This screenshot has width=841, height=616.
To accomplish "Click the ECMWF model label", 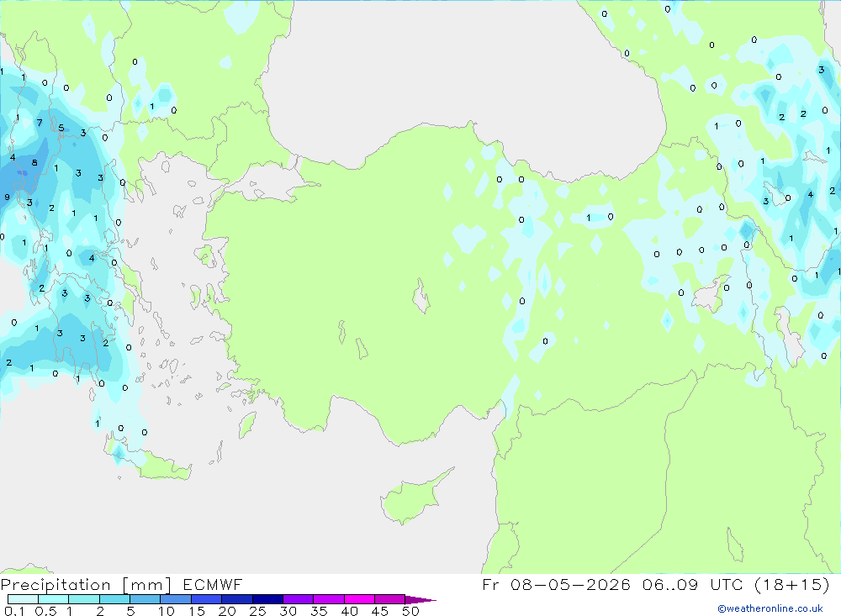I will tap(213, 585).
